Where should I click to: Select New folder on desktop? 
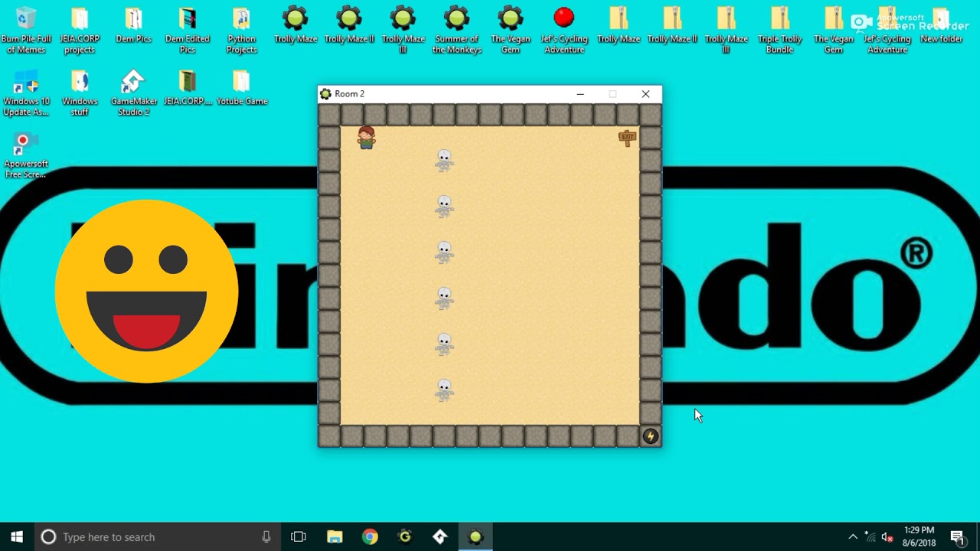click(941, 26)
